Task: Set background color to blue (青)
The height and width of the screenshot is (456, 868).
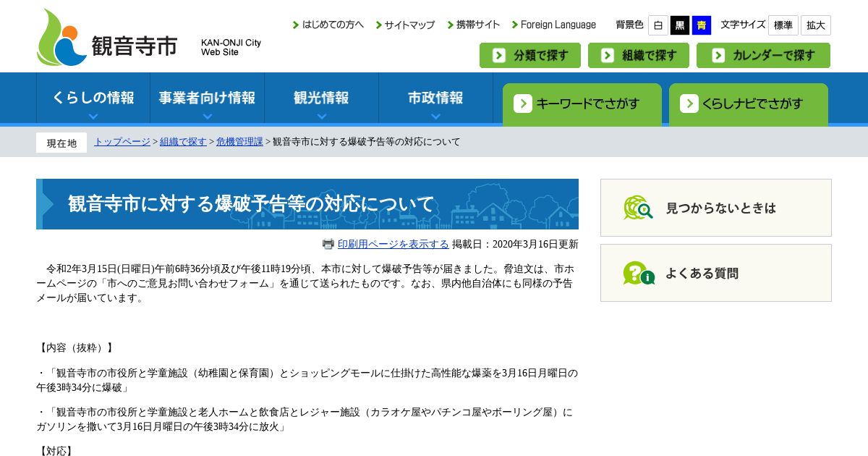Action: (x=702, y=25)
